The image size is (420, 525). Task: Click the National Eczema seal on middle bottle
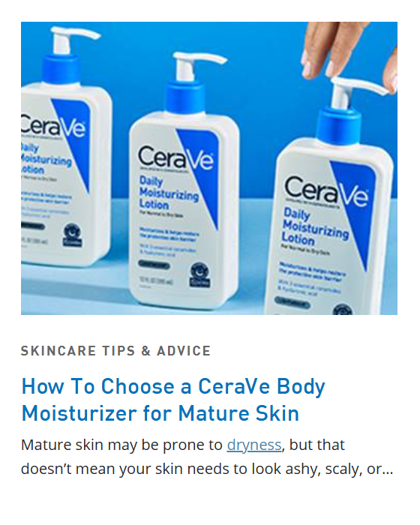(199, 274)
